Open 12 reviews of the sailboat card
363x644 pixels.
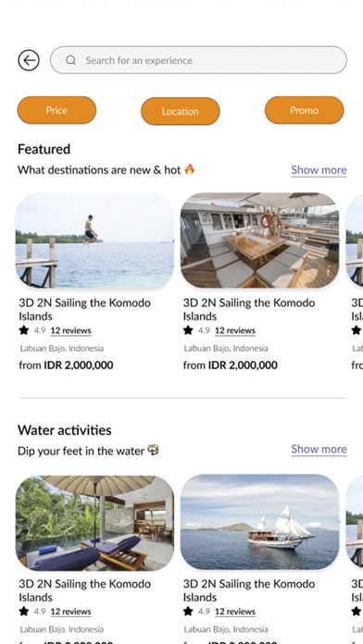tap(235, 612)
